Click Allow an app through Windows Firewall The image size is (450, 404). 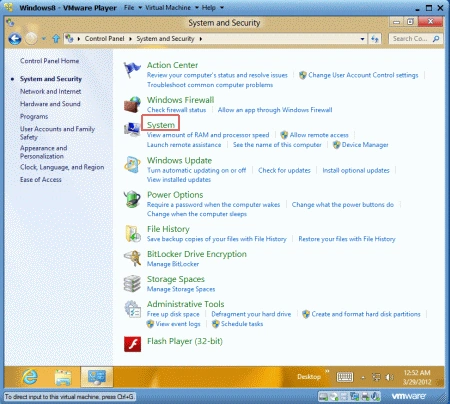point(275,110)
